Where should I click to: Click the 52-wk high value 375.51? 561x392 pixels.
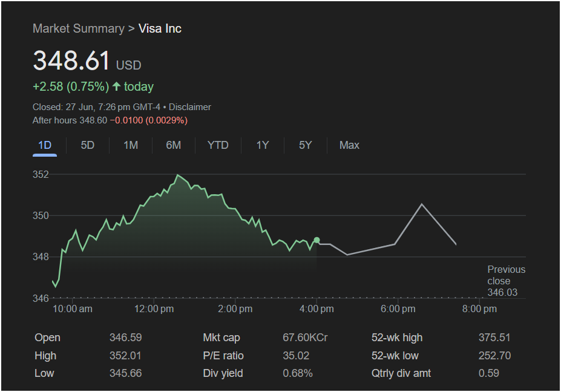(494, 338)
